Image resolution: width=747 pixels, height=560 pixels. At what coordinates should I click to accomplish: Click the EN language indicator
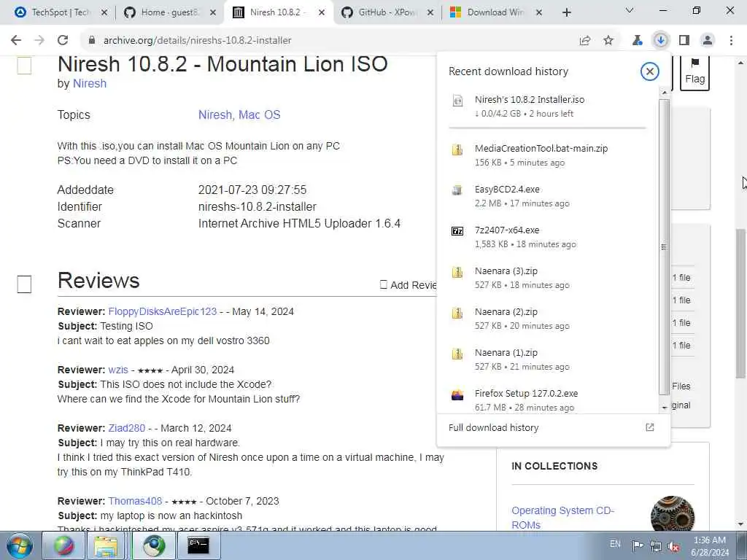(x=615, y=544)
